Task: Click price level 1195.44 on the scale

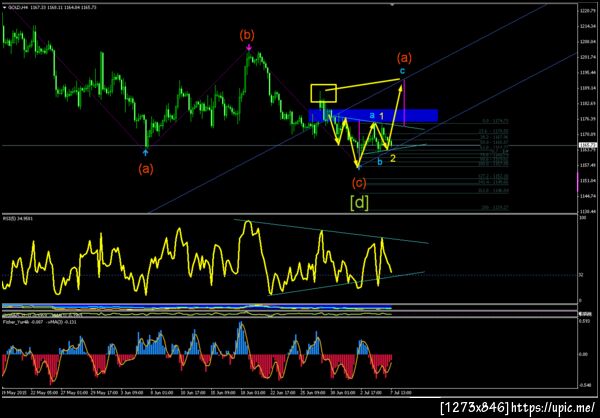Action: [587, 72]
